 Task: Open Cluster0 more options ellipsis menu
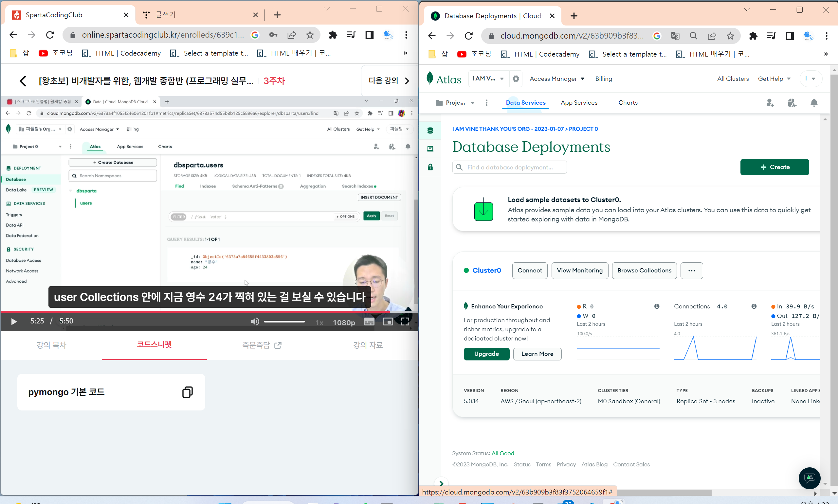(x=692, y=271)
